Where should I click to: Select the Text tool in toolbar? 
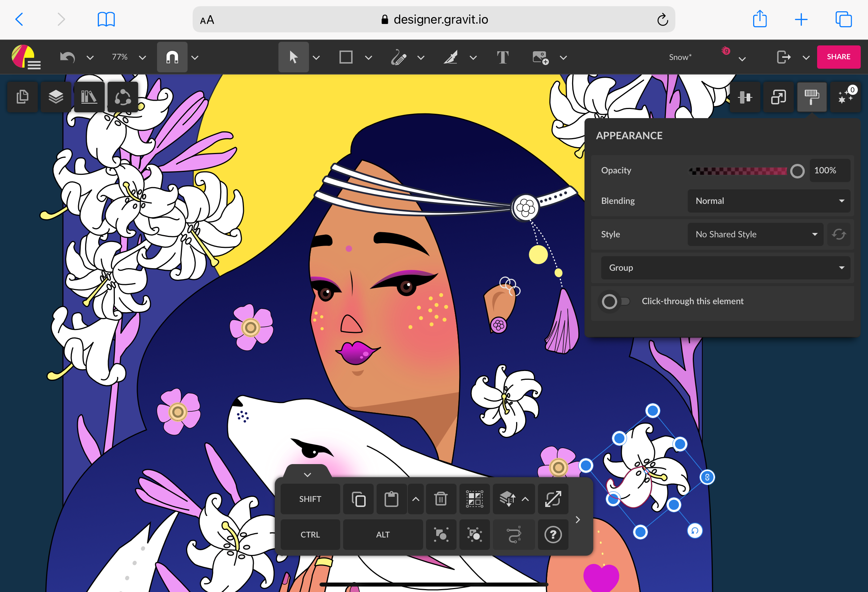pos(502,57)
